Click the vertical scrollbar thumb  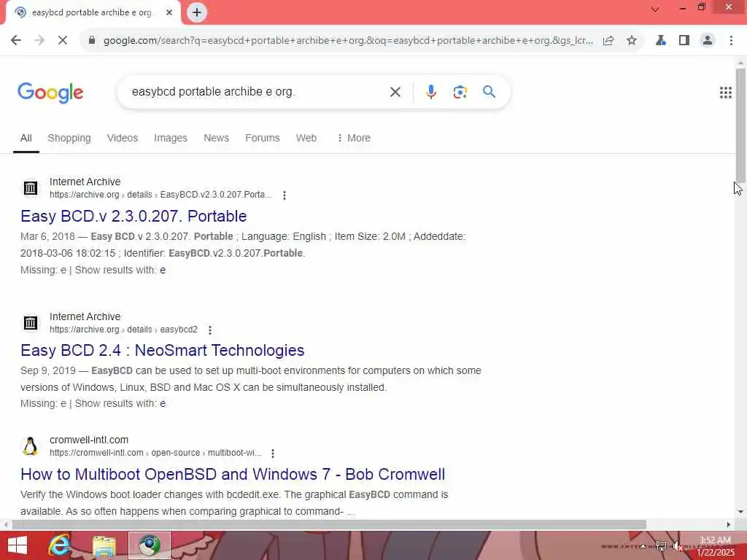740,125
